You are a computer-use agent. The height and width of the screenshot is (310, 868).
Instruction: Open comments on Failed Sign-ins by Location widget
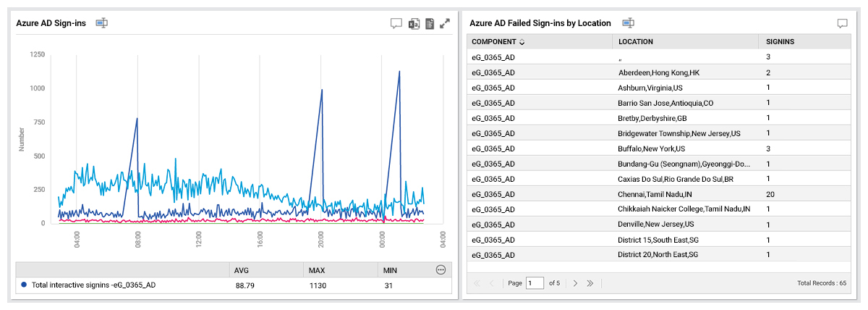click(842, 23)
